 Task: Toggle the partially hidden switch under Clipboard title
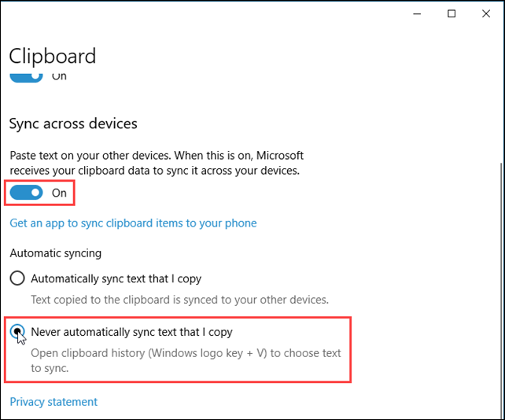click(x=26, y=77)
